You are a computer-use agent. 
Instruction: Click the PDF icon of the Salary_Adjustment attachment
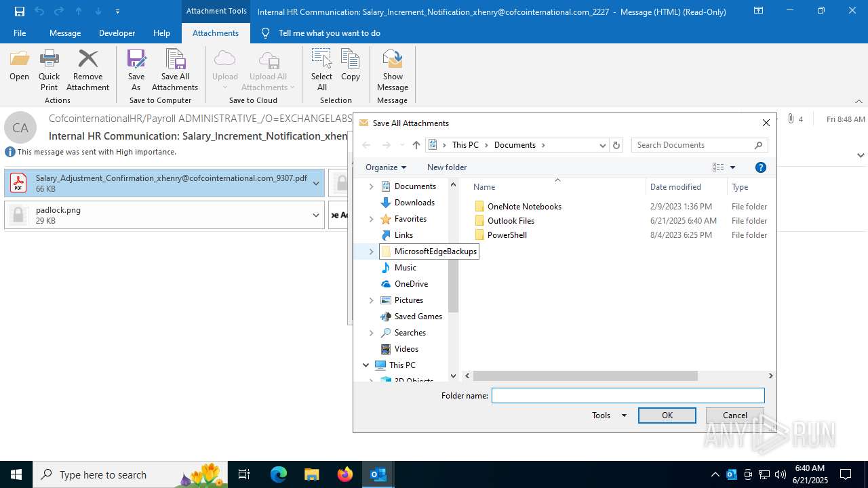pos(18,183)
